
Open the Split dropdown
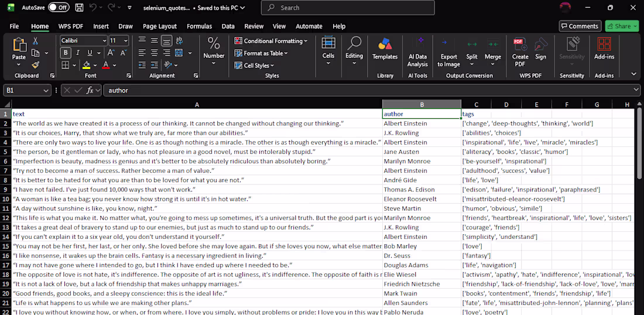point(472,64)
